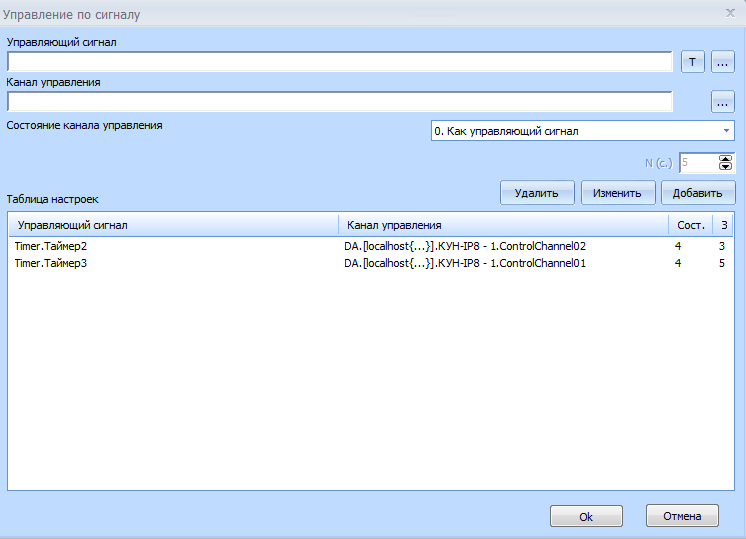This screenshot has width=746, height=539.
Task: Focus the Канал управления text field
Action: click(x=340, y=102)
